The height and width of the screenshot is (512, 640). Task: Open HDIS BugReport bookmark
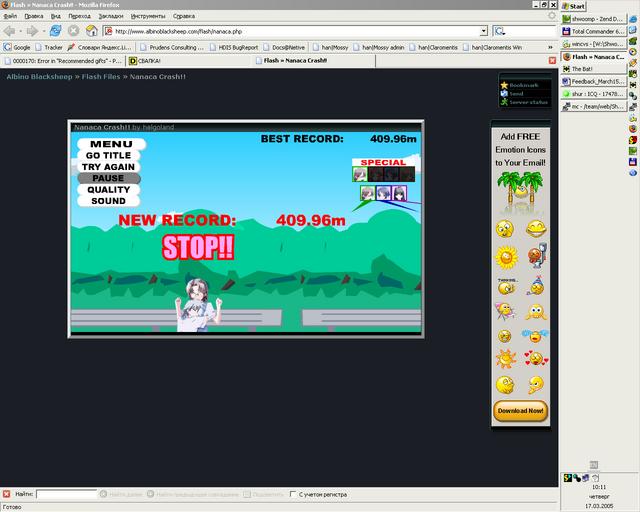234,47
